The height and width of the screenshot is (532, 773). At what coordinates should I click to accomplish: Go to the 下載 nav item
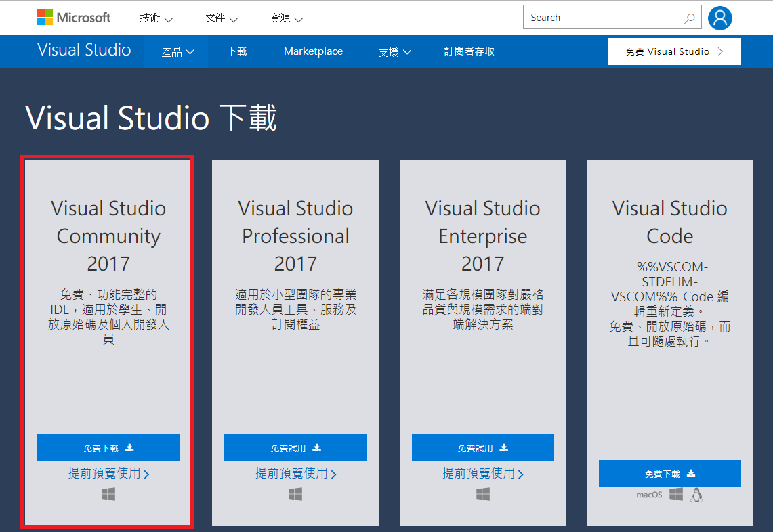[x=236, y=51]
